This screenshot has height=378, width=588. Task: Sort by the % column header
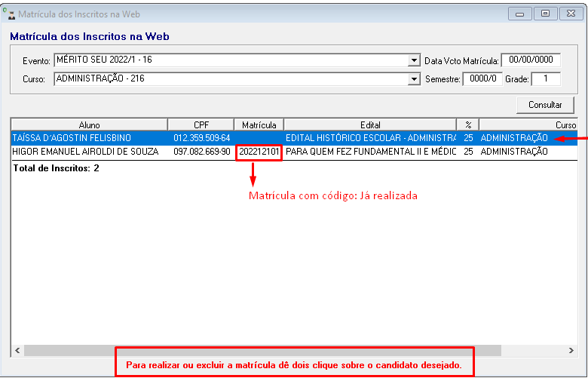(x=467, y=125)
